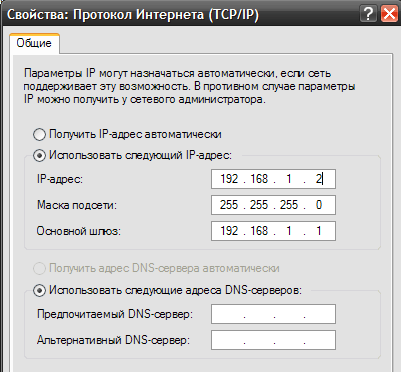Switch to the Общие tab
401x372 pixels.
click(x=34, y=43)
